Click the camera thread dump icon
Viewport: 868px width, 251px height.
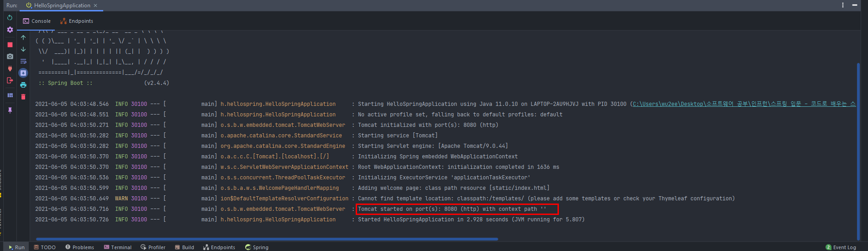(x=10, y=57)
